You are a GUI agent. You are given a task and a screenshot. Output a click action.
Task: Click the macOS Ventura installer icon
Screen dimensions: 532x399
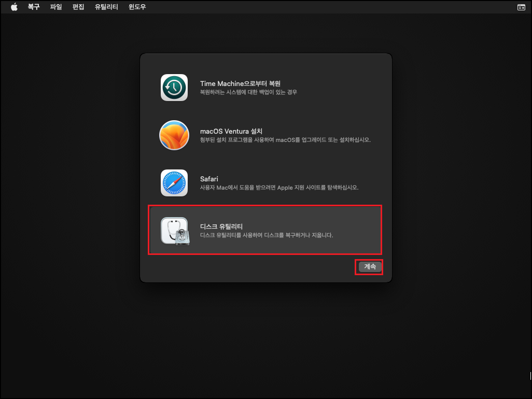174,135
